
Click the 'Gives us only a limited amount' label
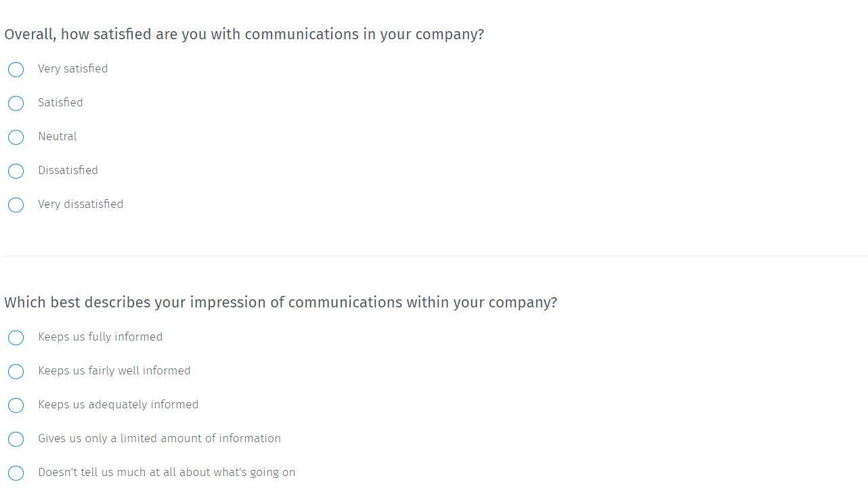pyautogui.click(x=159, y=438)
